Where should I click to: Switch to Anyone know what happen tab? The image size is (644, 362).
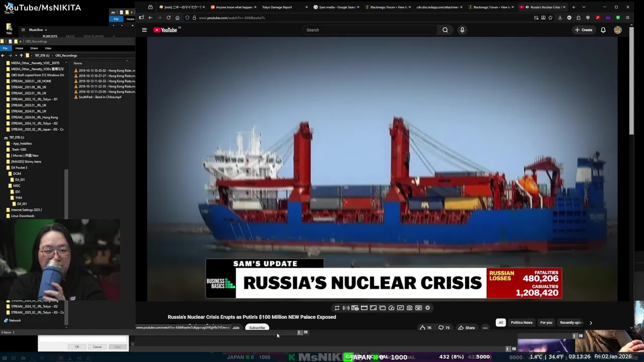(232, 7)
